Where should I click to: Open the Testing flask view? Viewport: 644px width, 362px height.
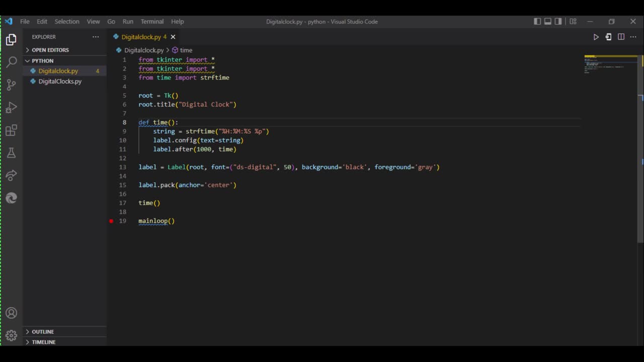pos(11,153)
